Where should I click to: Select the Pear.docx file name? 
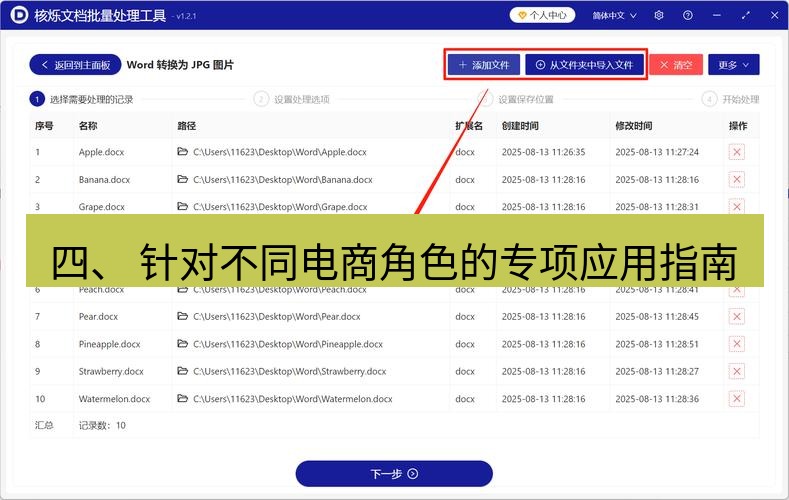pyautogui.click(x=98, y=316)
